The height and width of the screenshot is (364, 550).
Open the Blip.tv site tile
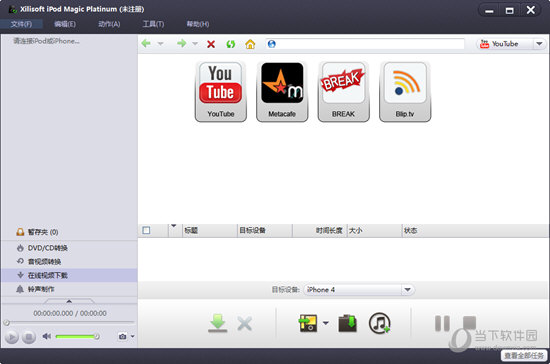coord(405,92)
